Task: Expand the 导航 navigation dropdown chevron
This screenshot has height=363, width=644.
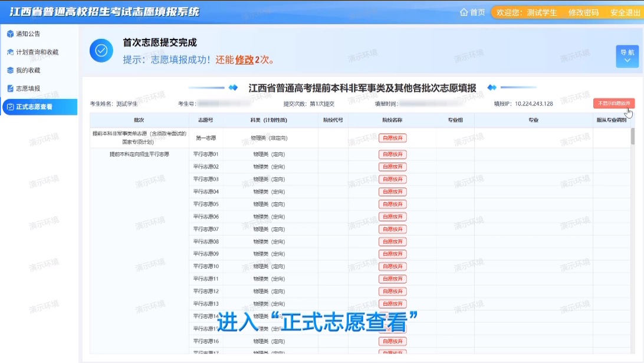Action: [x=627, y=60]
